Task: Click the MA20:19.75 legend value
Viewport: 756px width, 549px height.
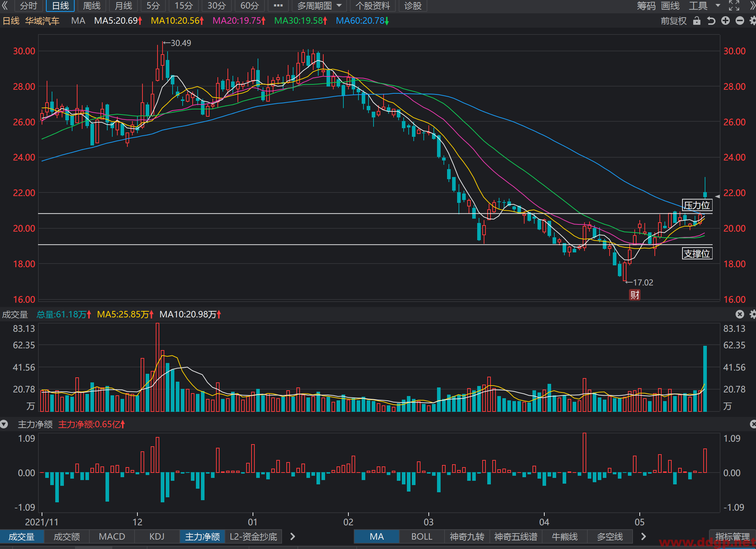Action: point(239,21)
